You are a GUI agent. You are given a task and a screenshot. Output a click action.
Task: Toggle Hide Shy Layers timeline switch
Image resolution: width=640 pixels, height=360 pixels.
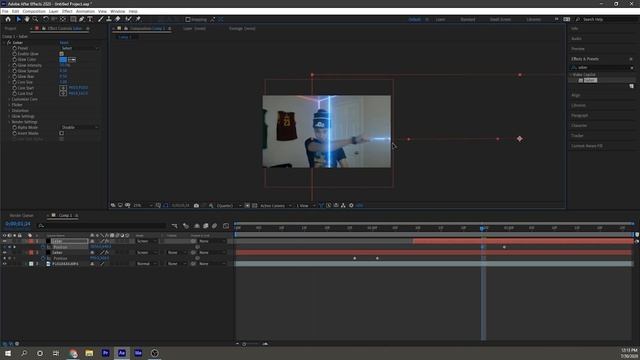click(197, 226)
